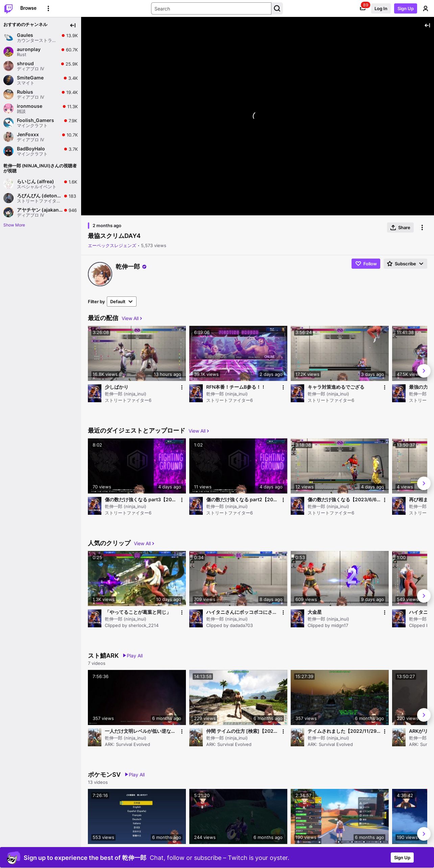Open auronplay channel in sidebar
Image resolution: width=434 pixels, height=868 pixels.
(x=41, y=52)
